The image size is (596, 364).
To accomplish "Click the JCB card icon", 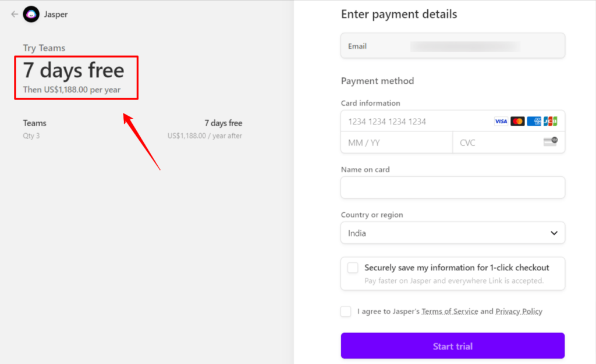I will pos(551,122).
